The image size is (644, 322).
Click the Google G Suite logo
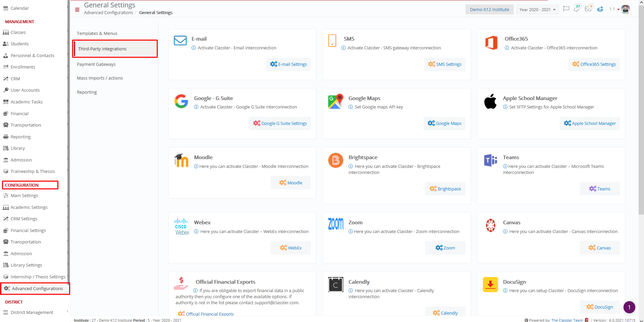[x=181, y=101]
